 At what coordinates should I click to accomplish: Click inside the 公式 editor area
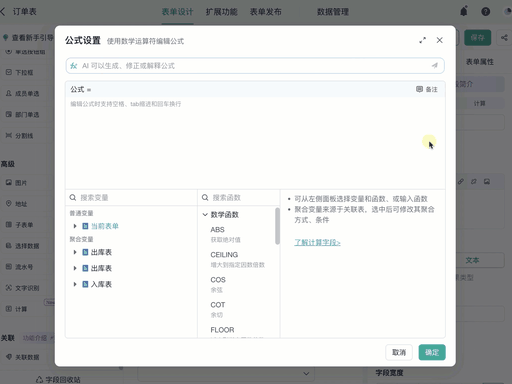pos(255,143)
